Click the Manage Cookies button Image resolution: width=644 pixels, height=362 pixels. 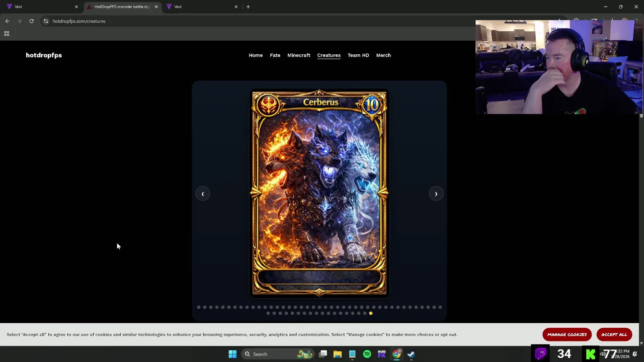click(567, 334)
